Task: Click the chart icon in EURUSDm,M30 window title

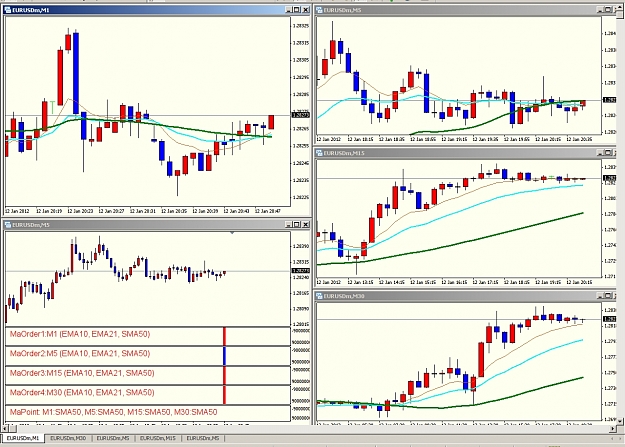Action: click(x=319, y=296)
